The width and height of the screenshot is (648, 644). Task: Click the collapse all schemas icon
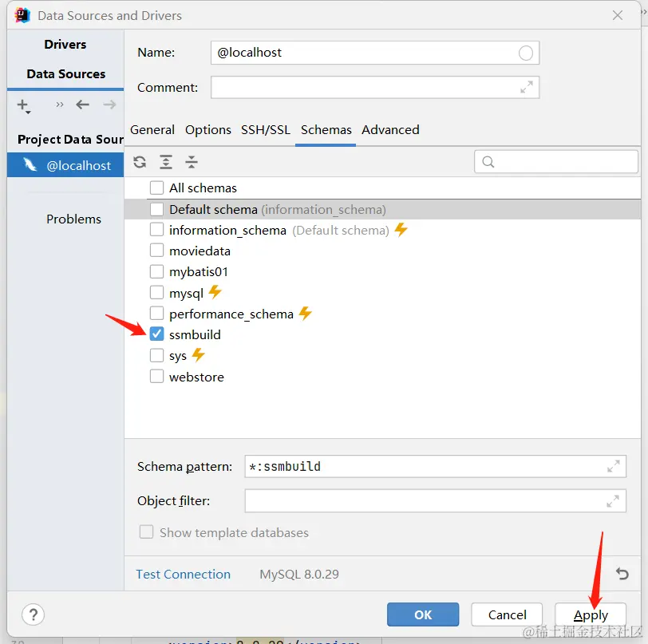point(192,162)
